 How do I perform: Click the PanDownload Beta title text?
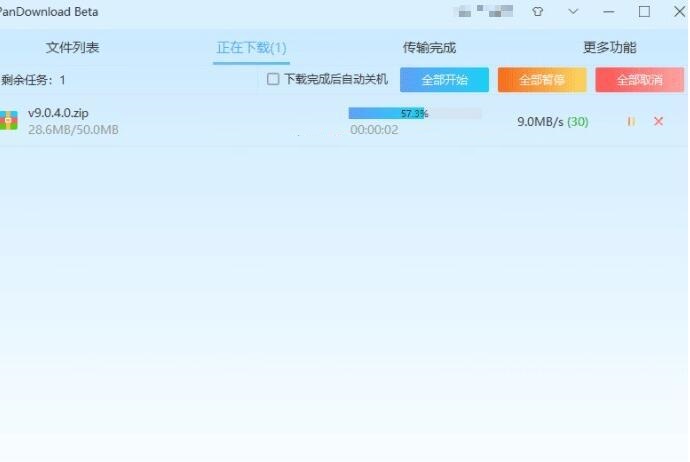[x=48, y=12]
